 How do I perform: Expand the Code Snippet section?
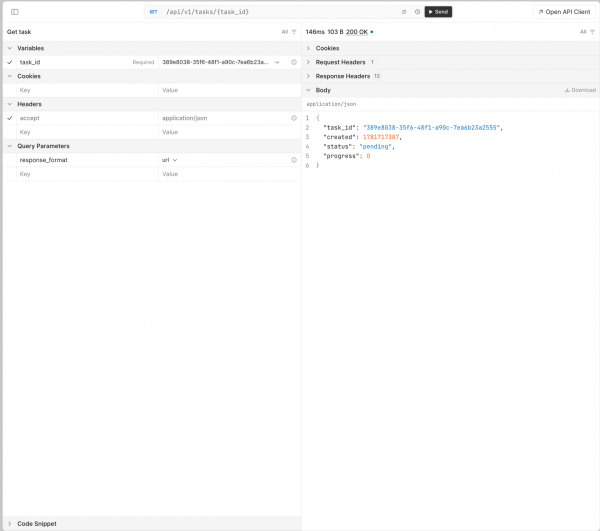point(10,524)
